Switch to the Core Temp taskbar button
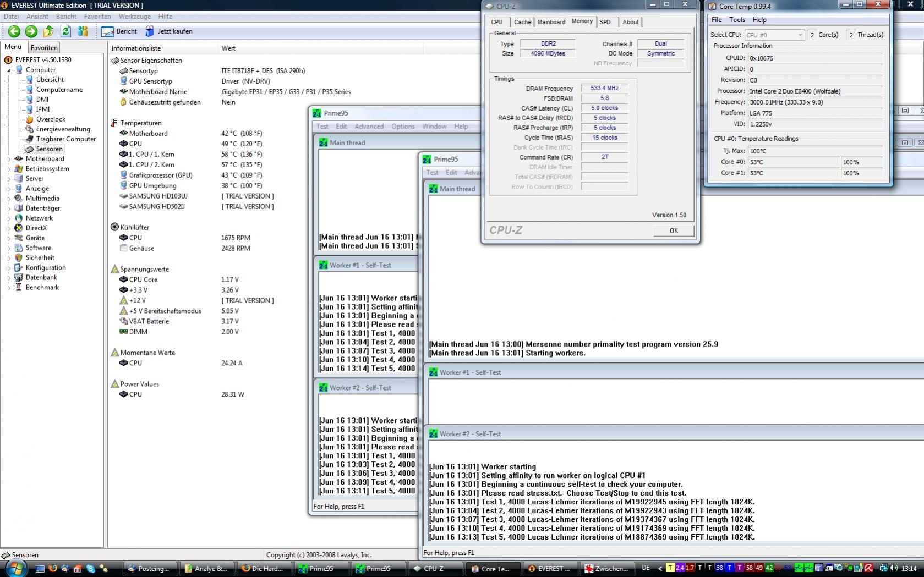Image resolution: width=924 pixels, height=577 pixels. [492, 569]
